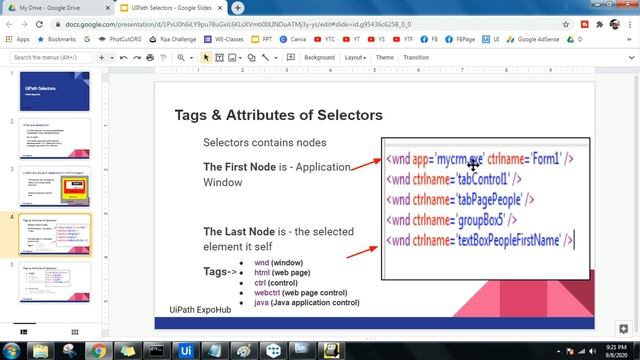
Task: Switch to filmstrip view icon
Action: click(24, 332)
